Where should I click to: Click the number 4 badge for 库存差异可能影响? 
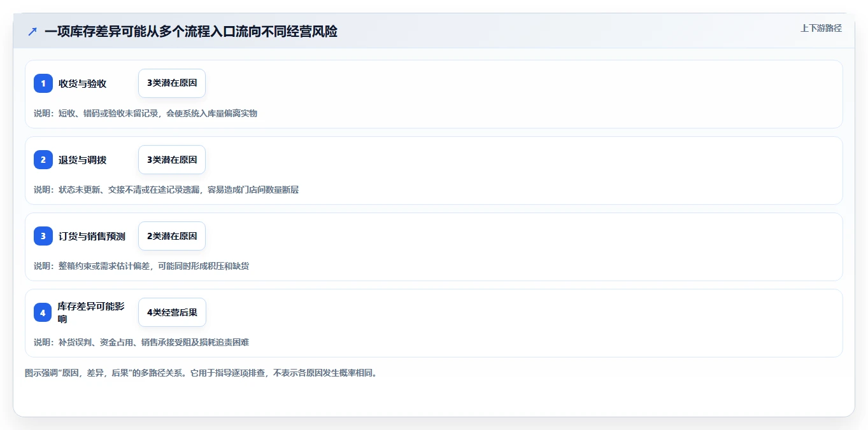point(43,312)
